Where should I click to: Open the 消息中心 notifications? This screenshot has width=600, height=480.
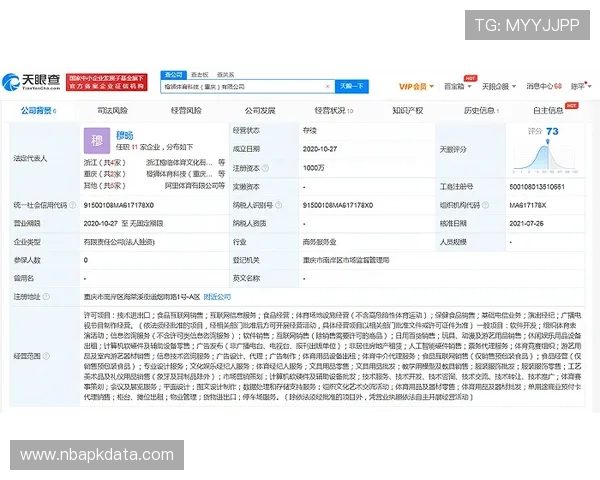[544, 87]
